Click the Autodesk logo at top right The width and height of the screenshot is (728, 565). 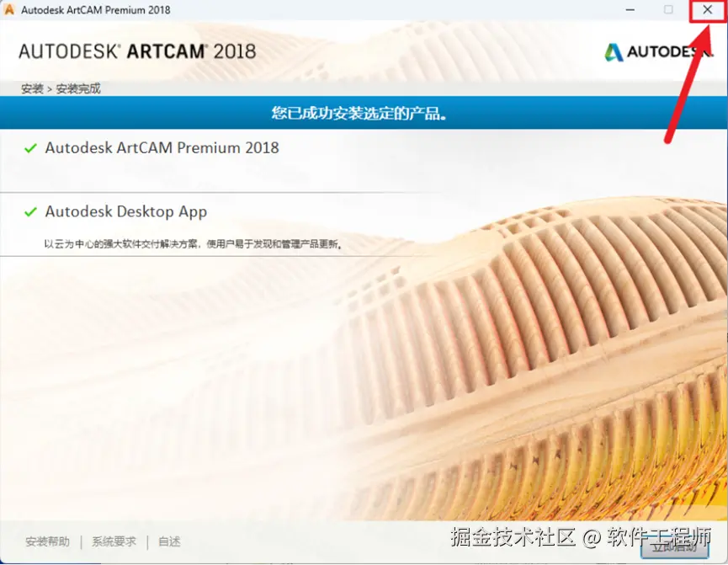pyautogui.click(x=658, y=52)
